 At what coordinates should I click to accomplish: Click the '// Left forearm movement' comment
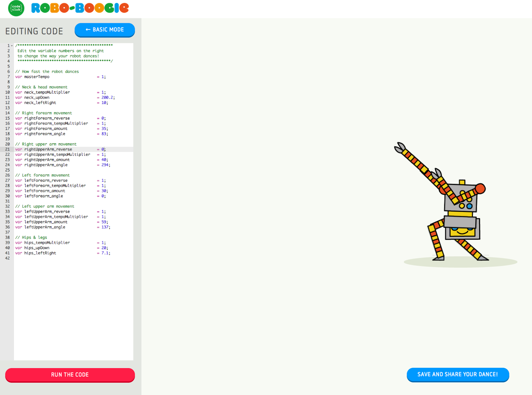point(43,175)
